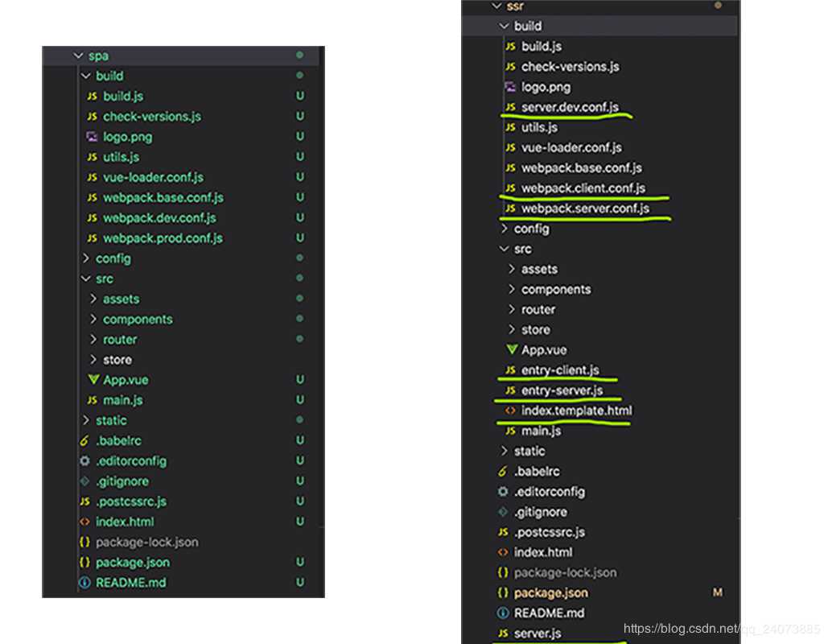828x644 pixels.
Task: Expand the components folder in spa tree
Action: tap(93, 320)
